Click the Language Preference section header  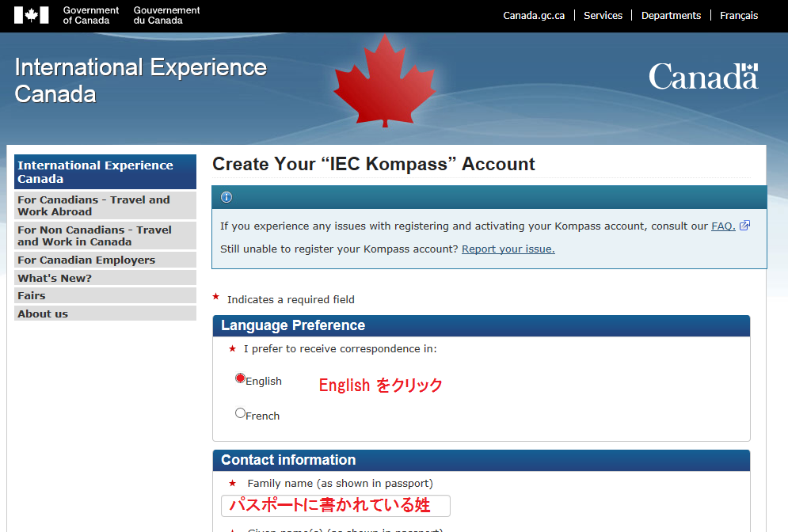[482, 325]
